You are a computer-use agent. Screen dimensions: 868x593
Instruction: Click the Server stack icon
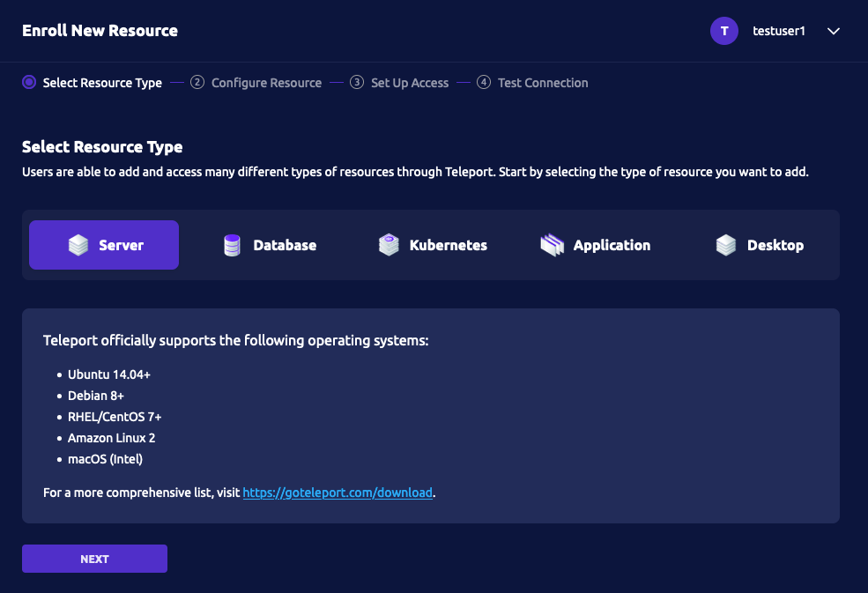(x=78, y=245)
